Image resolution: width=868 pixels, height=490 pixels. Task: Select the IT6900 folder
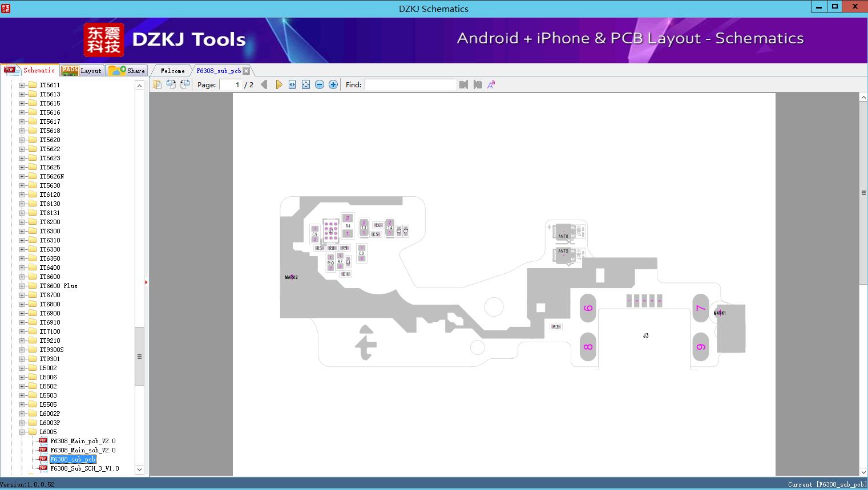pyautogui.click(x=50, y=313)
